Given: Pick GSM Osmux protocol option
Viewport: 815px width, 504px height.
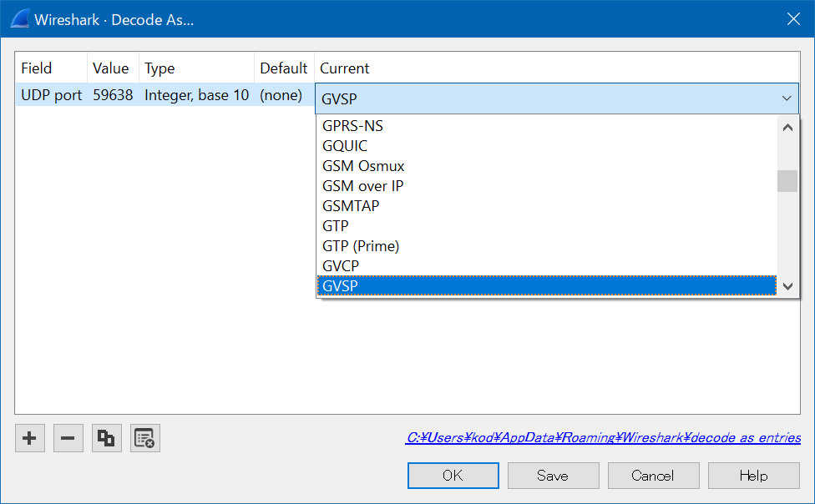Looking at the screenshot, I should (x=547, y=166).
